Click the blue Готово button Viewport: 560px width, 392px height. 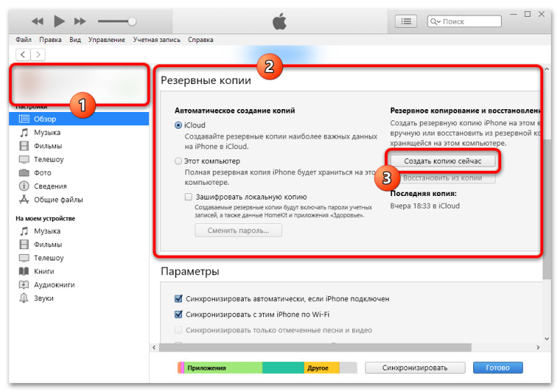[x=498, y=367]
